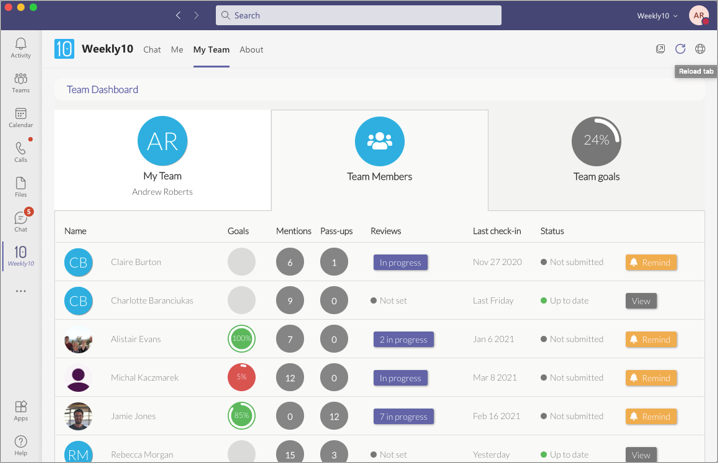
Task: Select the My Team tab
Action: point(211,49)
